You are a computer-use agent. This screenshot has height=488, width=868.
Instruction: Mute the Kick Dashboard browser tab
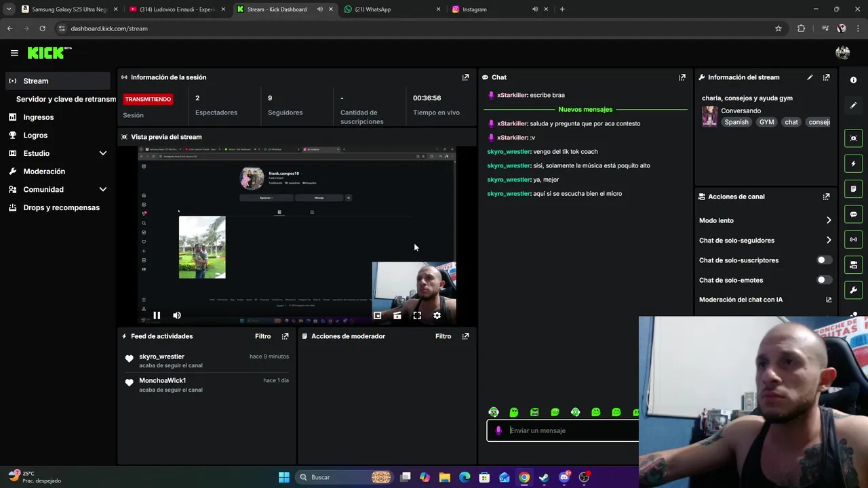point(320,9)
